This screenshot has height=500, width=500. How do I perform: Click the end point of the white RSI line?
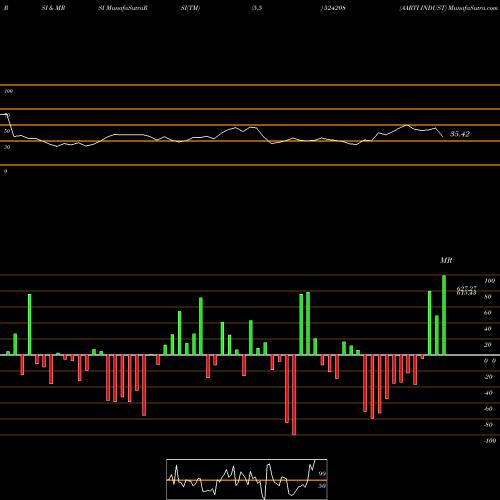(x=443, y=137)
